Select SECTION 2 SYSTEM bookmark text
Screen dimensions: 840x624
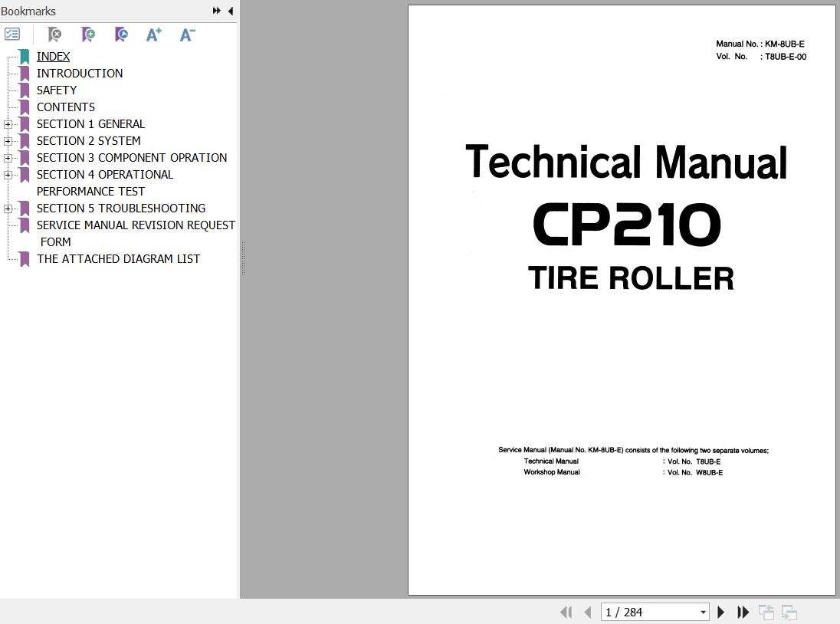point(88,141)
